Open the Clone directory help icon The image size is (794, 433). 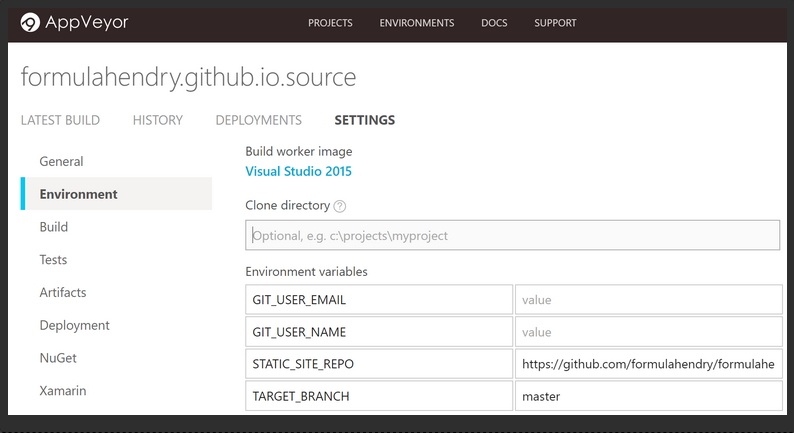pos(340,206)
